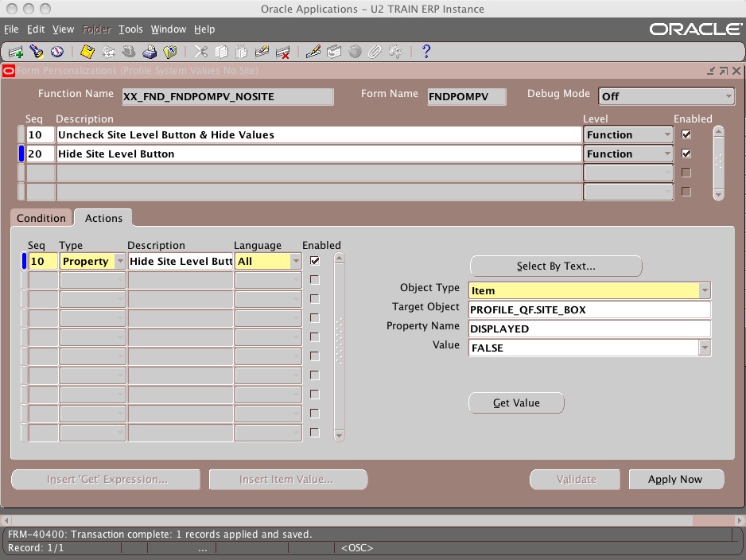Click the horizontal scrollbar right arrow
This screenshot has height=560, width=746.
(x=740, y=520)
